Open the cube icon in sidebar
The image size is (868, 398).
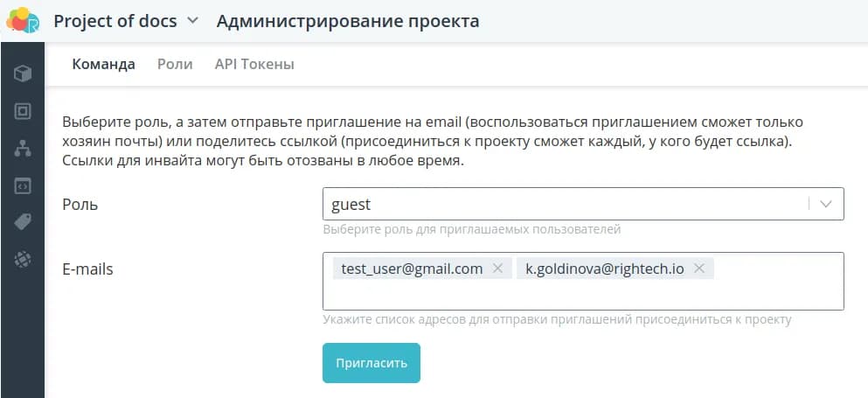pos(23,73)
